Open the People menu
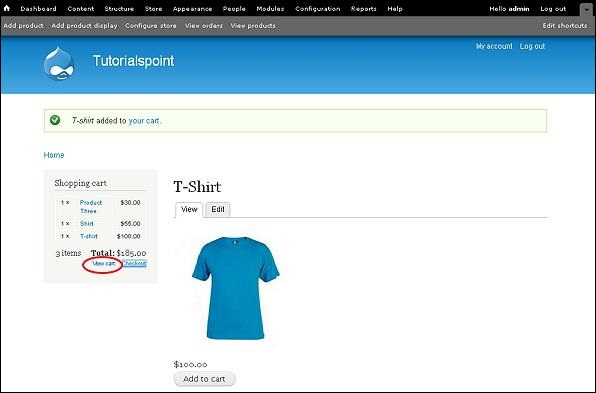 pyautogui.click(x=234, y=8)
